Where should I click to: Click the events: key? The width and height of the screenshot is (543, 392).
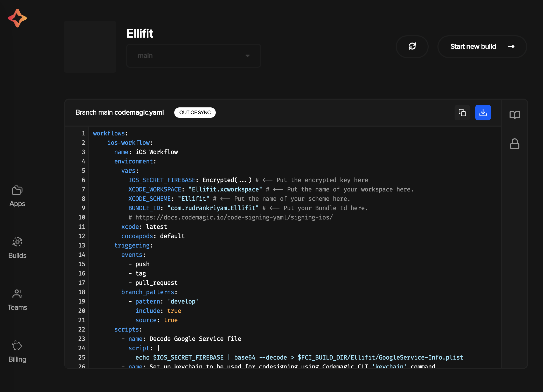[133, 255]
